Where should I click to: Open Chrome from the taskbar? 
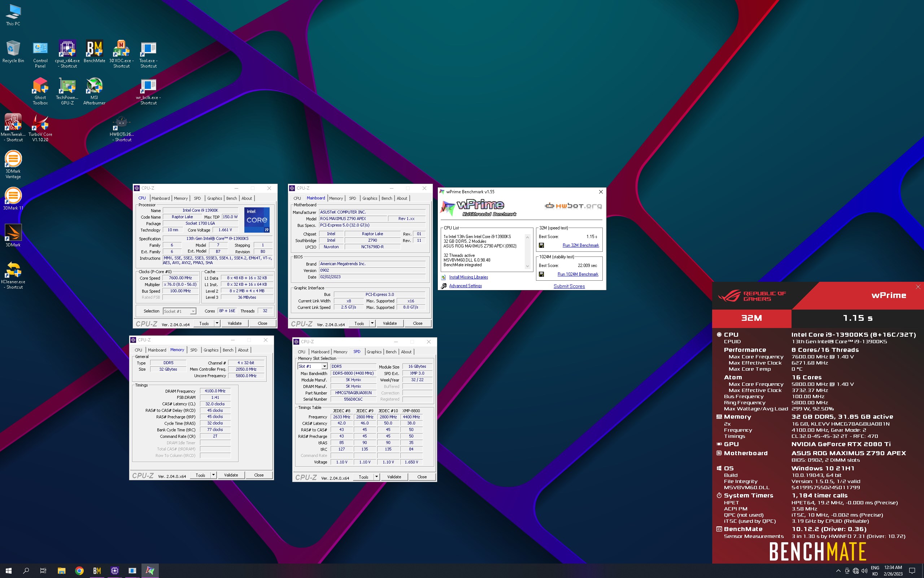tap(79, 571)
